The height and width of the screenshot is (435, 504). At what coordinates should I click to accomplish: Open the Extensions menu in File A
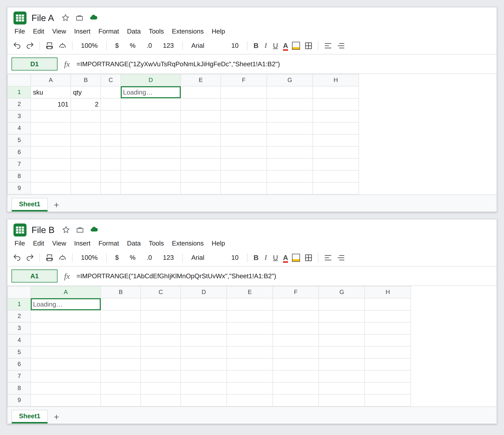pos(188,31)
